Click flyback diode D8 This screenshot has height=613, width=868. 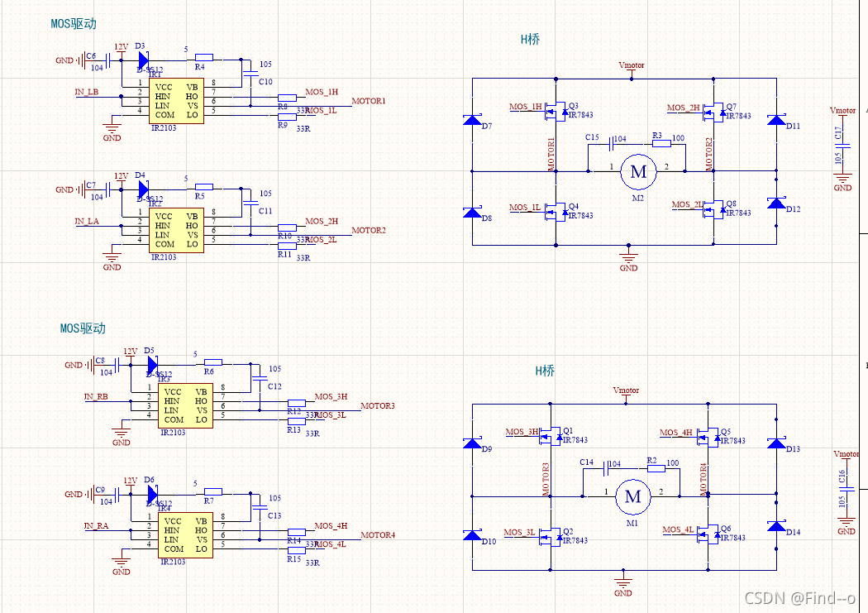(x=472, y=212)
